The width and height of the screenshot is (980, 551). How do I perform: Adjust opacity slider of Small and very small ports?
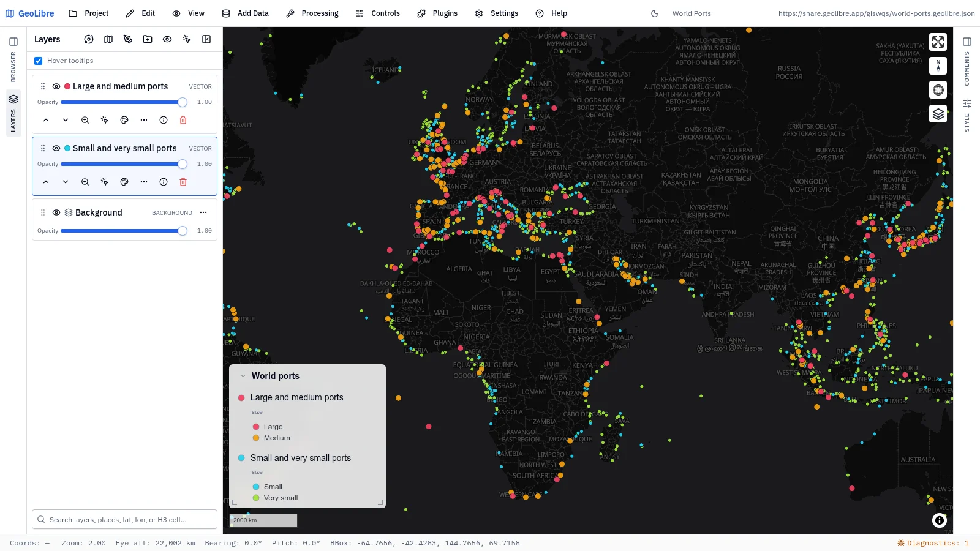(124, 164)
